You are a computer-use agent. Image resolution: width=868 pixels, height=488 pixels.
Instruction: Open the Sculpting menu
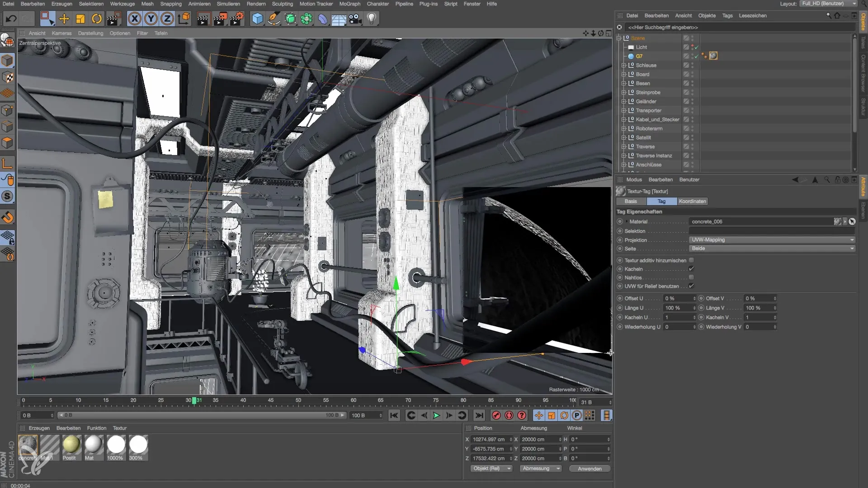pyautogui.click(x=282, y=4)
